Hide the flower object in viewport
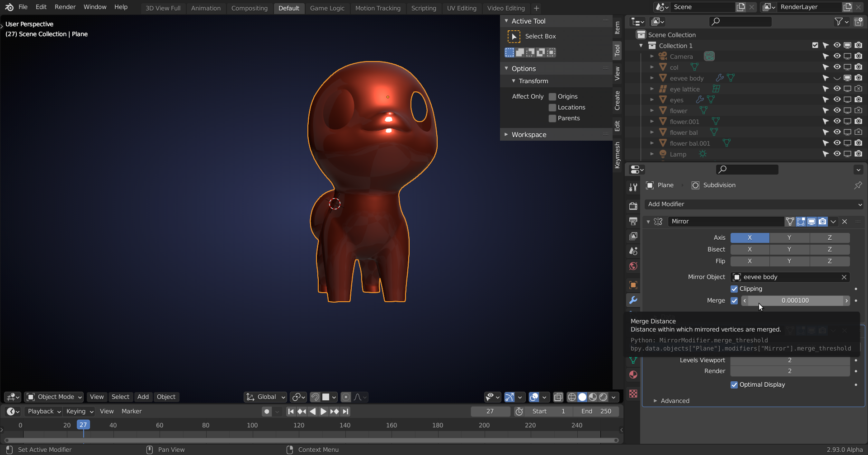The width and height of the screenshot is (868, 455). coord(837,111)
